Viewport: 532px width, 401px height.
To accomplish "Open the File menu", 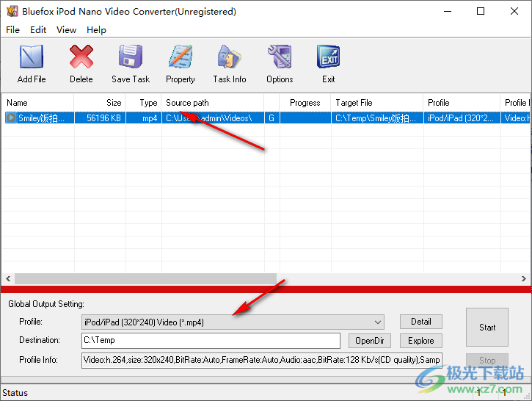I will click(x=13, y=30).
